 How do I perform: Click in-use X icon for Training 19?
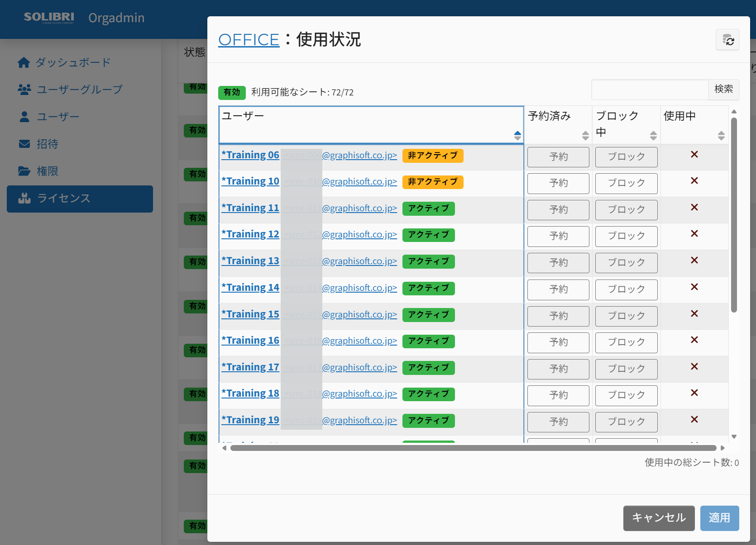694,420
